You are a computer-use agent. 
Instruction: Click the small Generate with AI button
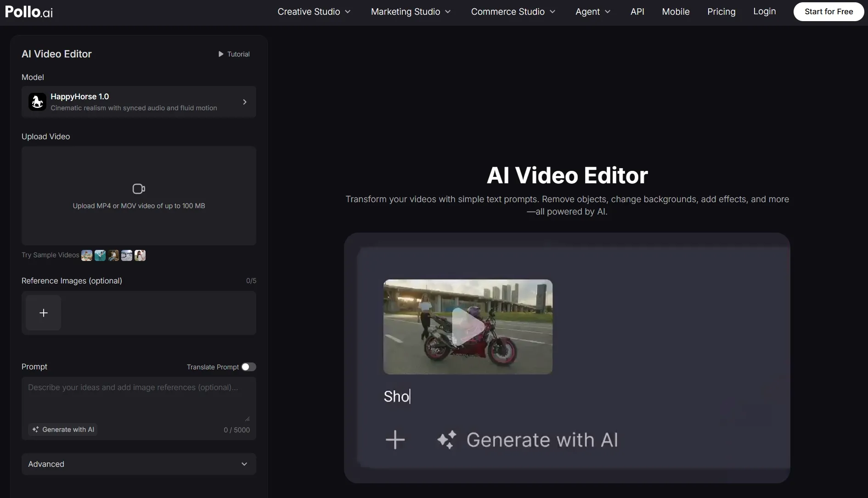63,430
